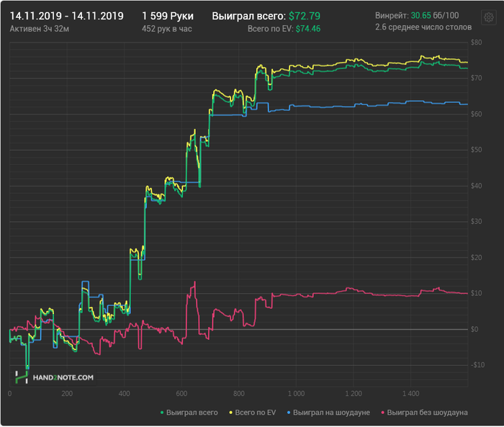Viewport: 504px width, 427px height.
Task: Click the $50 y-axis label
Action: 476,150
